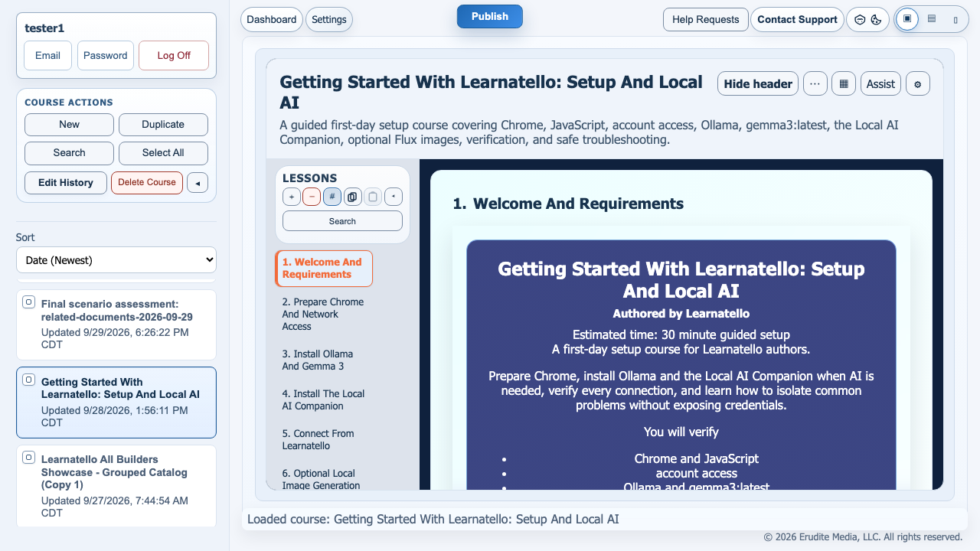Click the Log Off button
Viewport: 980px width, 551px height.
click(174, 56)
